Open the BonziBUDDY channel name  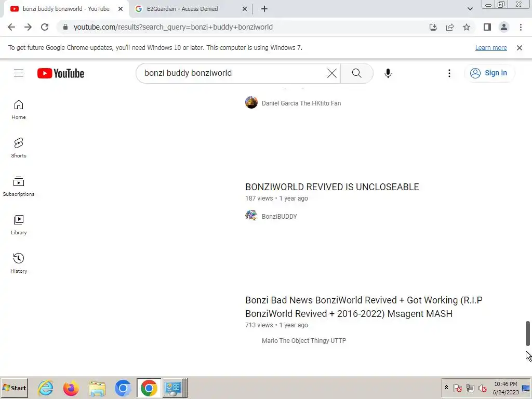(x=279, y=217)
